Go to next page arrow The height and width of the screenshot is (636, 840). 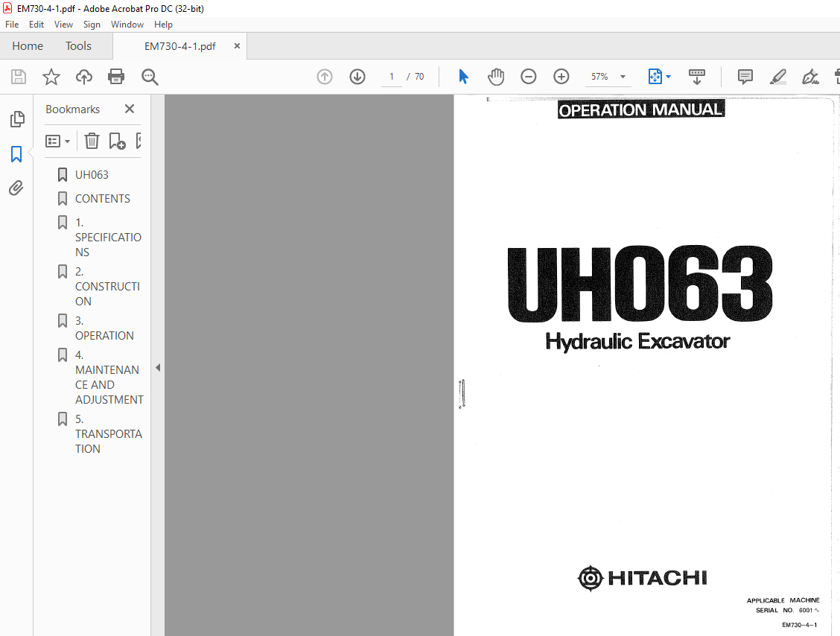[x=357, y=77]
